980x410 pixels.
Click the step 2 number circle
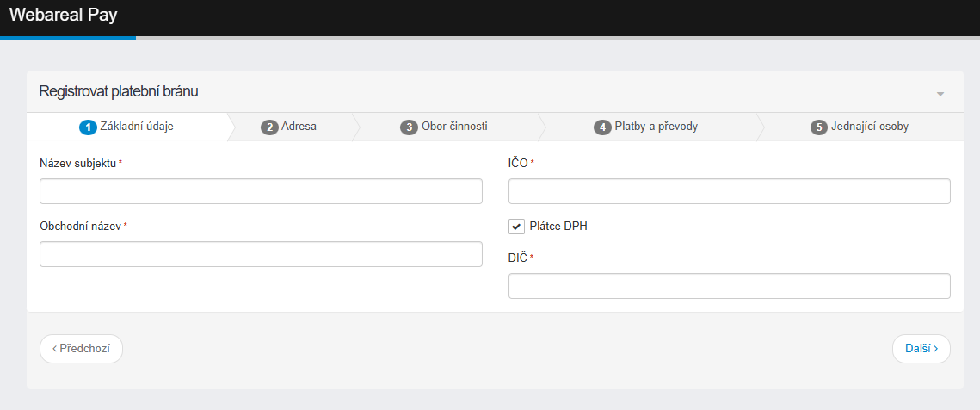[269, 127]
